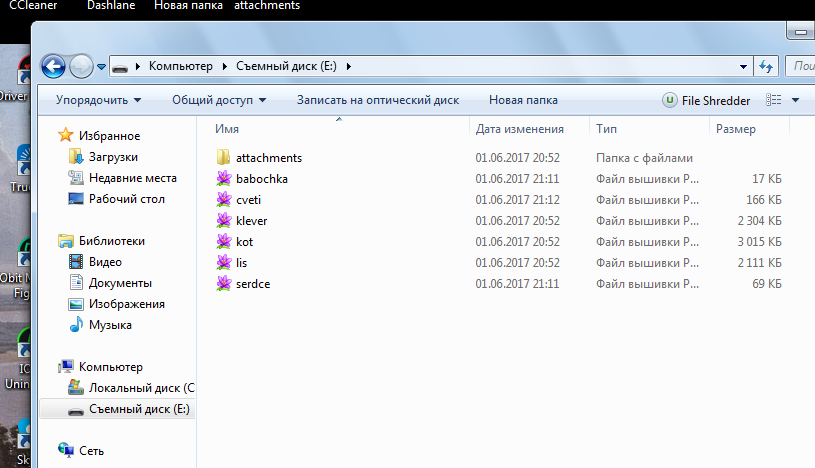Expand the arrow after Компьютер in address bar

click(225, 67)
